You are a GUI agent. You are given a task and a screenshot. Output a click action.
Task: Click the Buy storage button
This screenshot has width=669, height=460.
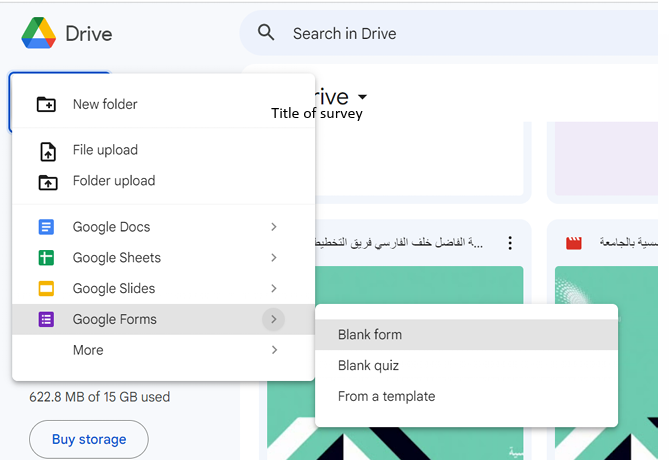(x=89, y=439)
